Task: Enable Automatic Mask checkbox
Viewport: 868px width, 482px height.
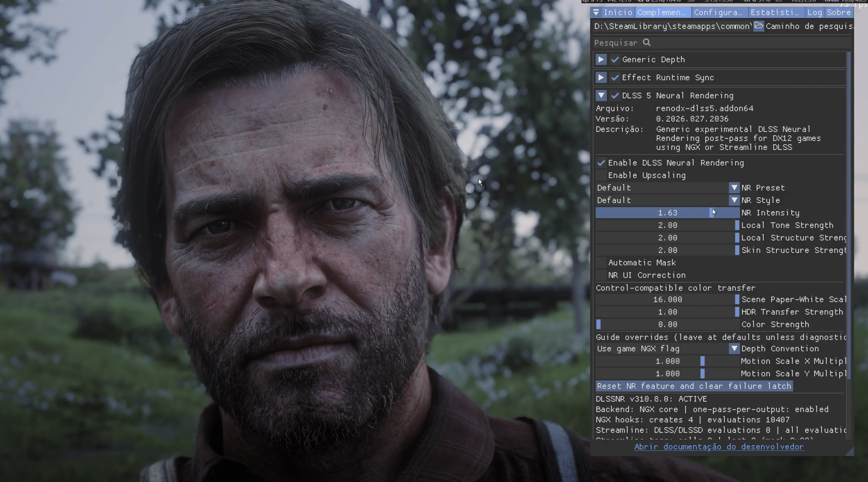Action: 601,263
